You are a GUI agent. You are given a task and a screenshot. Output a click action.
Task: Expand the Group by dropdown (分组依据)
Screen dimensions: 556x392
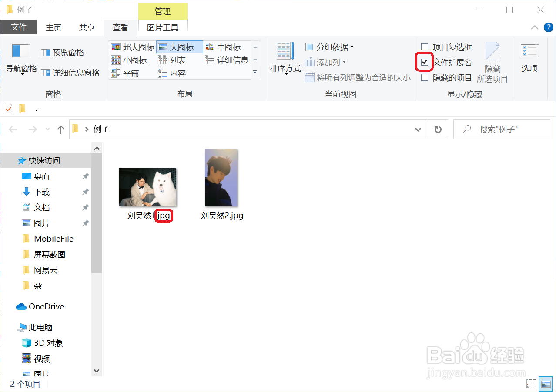pos(330,47)
